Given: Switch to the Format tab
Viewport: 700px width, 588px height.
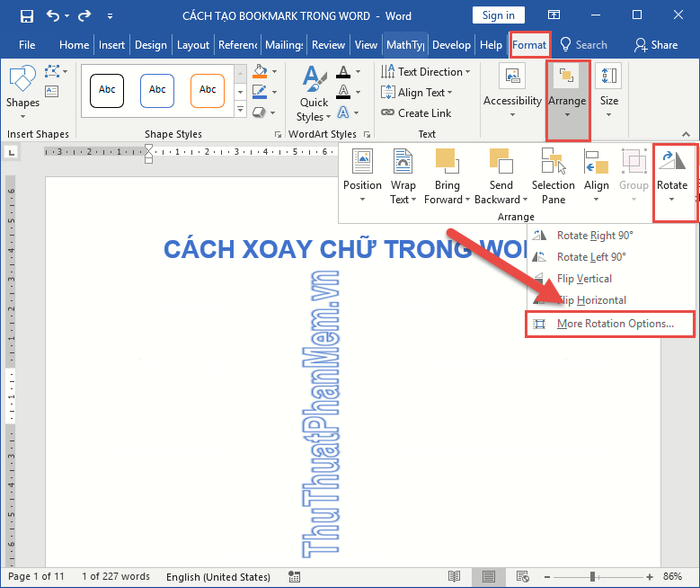Looking at the screenshot, I should (529, 45).
